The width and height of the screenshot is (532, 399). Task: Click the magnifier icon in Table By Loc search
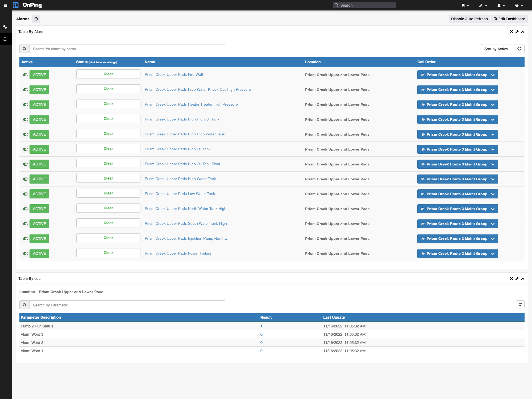[25, 305]
